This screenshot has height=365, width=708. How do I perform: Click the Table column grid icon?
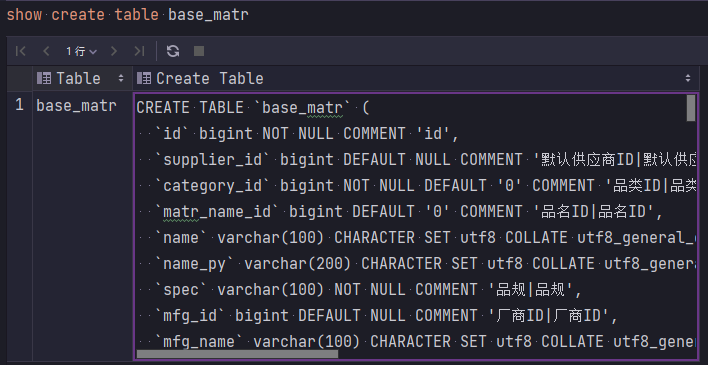[44, 78]
